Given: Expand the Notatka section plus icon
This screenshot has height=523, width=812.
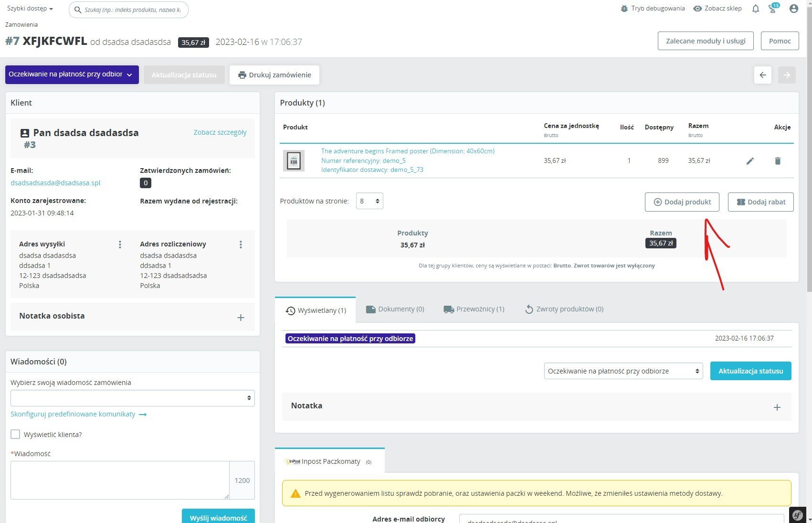Looking at the screenshot, I should [777, 407].
